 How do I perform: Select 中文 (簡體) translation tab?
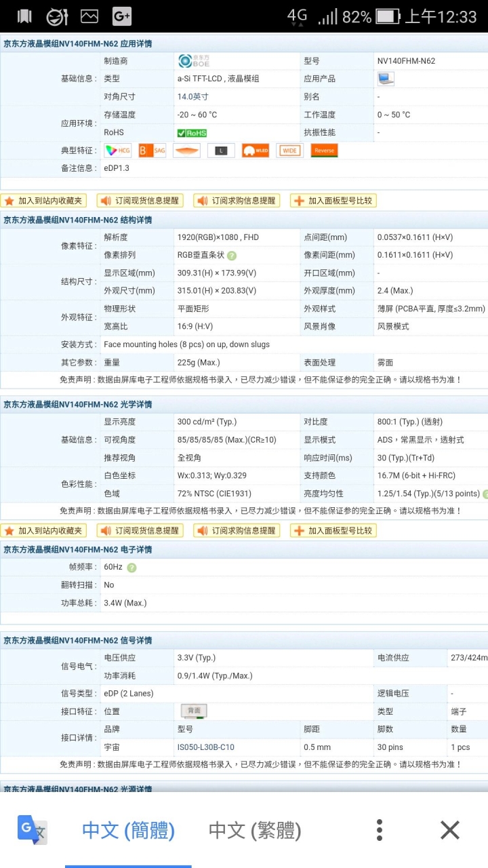[x=128, y=830]
